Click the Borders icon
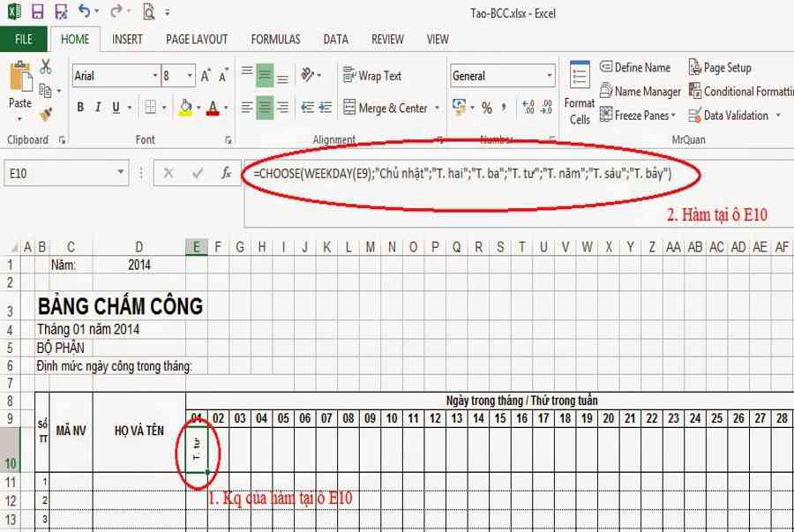 [150, 108]
